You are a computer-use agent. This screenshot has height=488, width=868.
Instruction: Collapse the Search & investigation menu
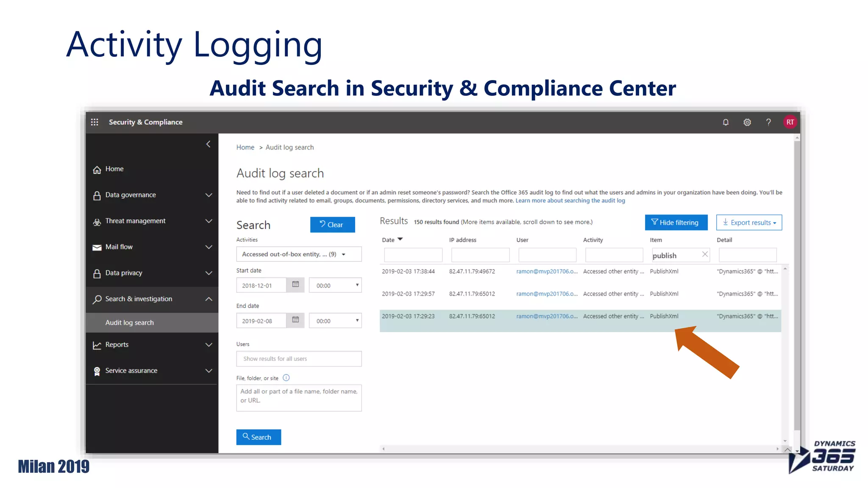pyautogui.click(x=209, y=299)
